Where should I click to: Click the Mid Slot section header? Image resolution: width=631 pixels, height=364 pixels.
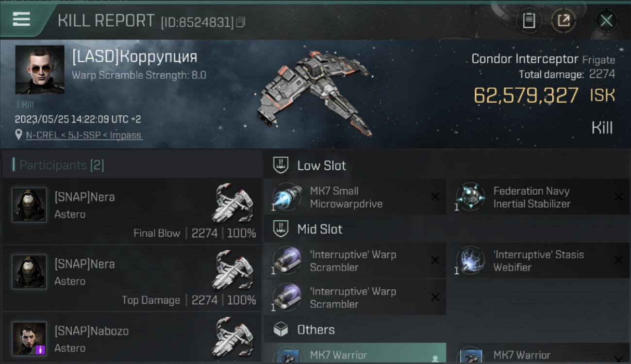pyautogui.click(x=320, y=229)
